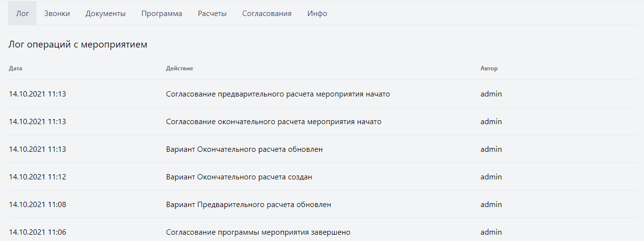Click the 14.10.2021 11:08 date cell
This screenshot has width=644, height=241.
pos(37,205)
